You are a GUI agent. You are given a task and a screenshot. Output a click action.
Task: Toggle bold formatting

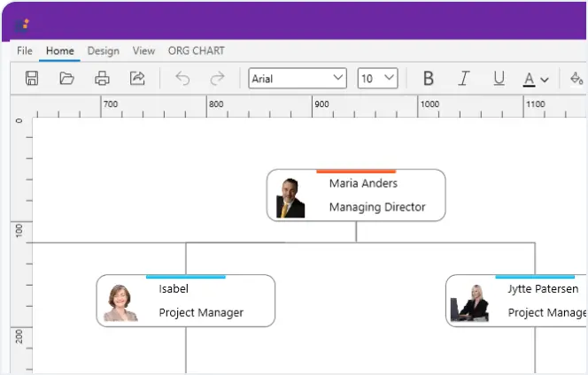[429, 78]
